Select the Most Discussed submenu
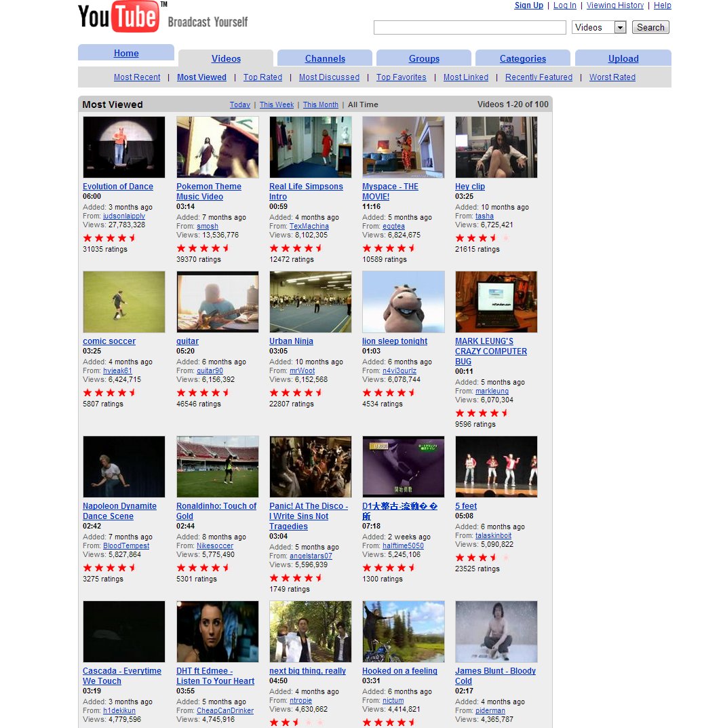This screenshot has width=702, height=728. click(x=329, y=77)
